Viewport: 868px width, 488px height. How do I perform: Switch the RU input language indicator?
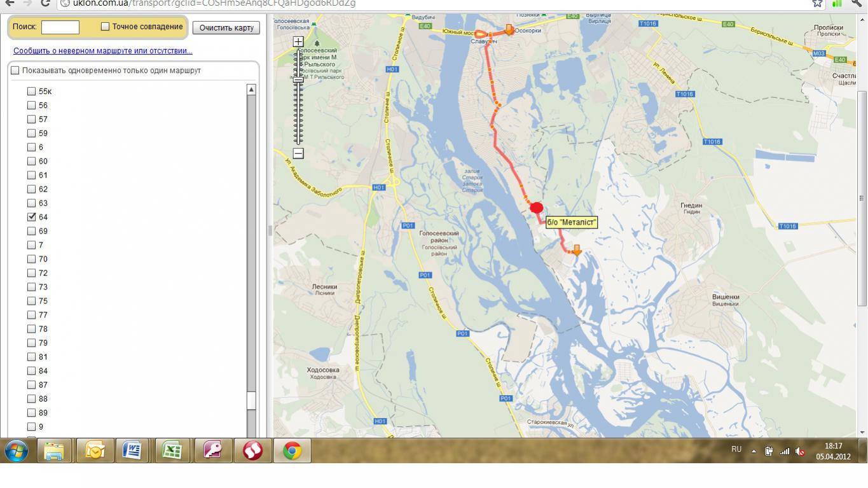(736, 449)
